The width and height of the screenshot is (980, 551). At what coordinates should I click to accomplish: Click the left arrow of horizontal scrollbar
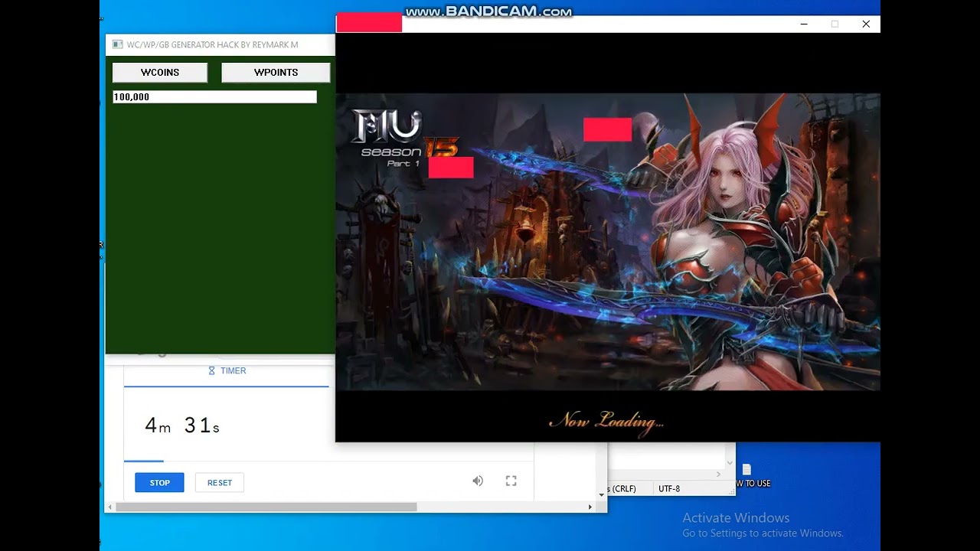[x=109, y=507]
